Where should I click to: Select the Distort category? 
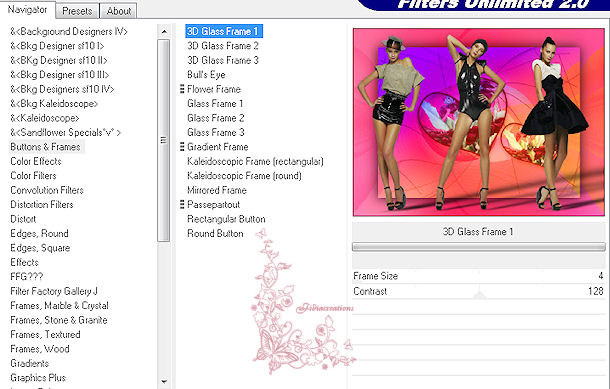pos(23,219)
